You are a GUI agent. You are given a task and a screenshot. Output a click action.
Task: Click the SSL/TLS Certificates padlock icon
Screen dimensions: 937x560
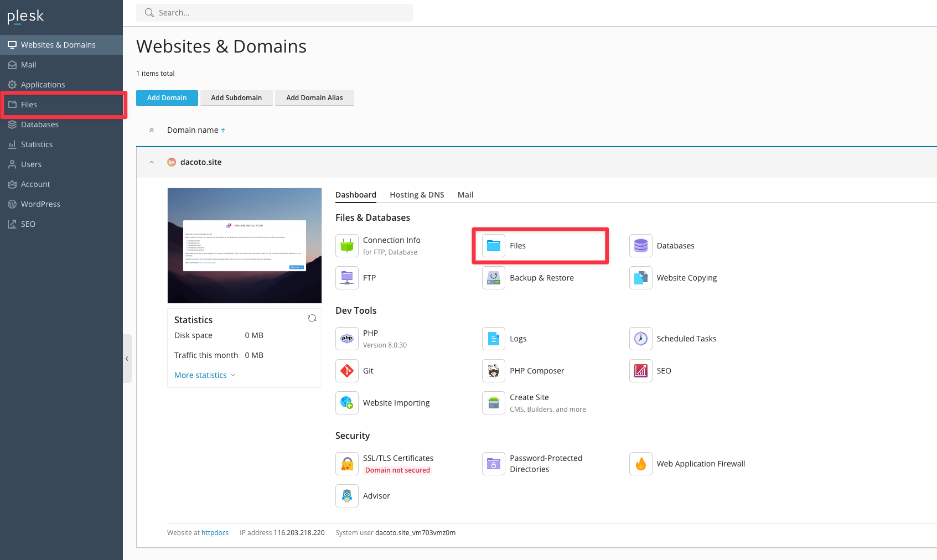point(347,464)
